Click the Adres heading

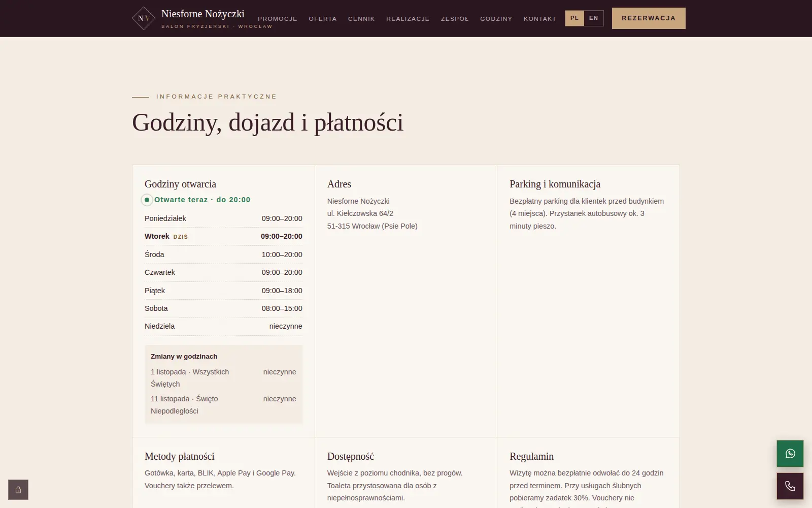(339, 184)
